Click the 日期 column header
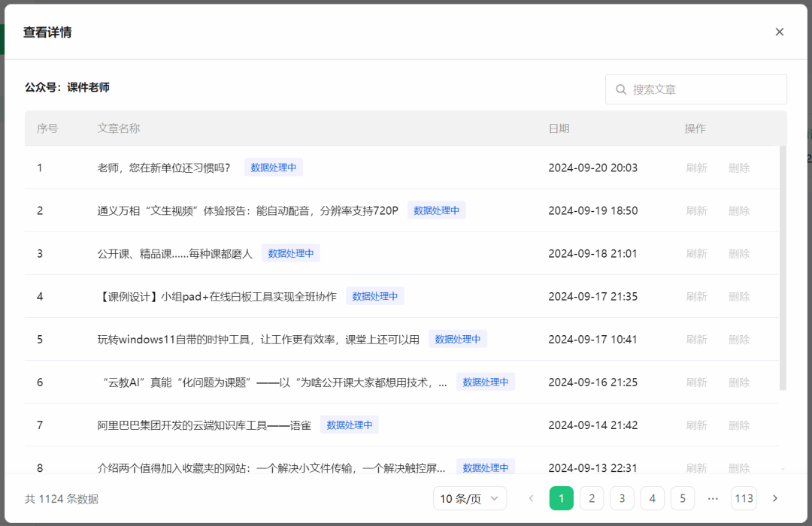The height and width of the screenshot is (526, 812). [x=559, y=128]
